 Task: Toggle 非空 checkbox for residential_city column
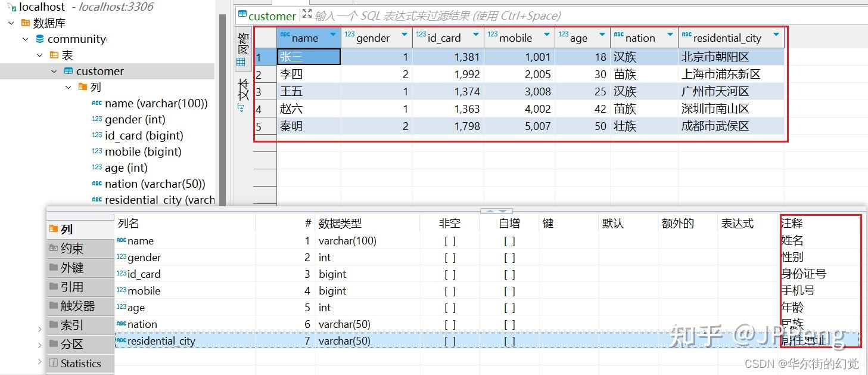[450, 341]
